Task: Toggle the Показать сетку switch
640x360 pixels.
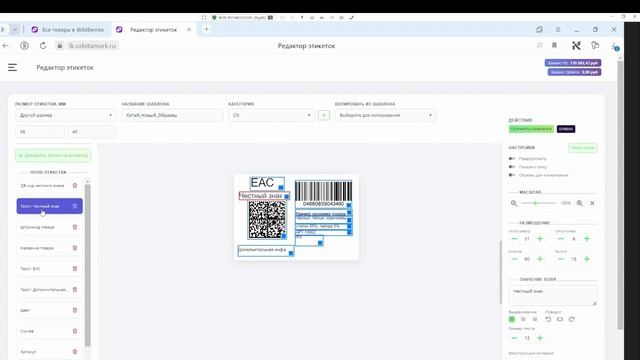Action: click(512, 167)
